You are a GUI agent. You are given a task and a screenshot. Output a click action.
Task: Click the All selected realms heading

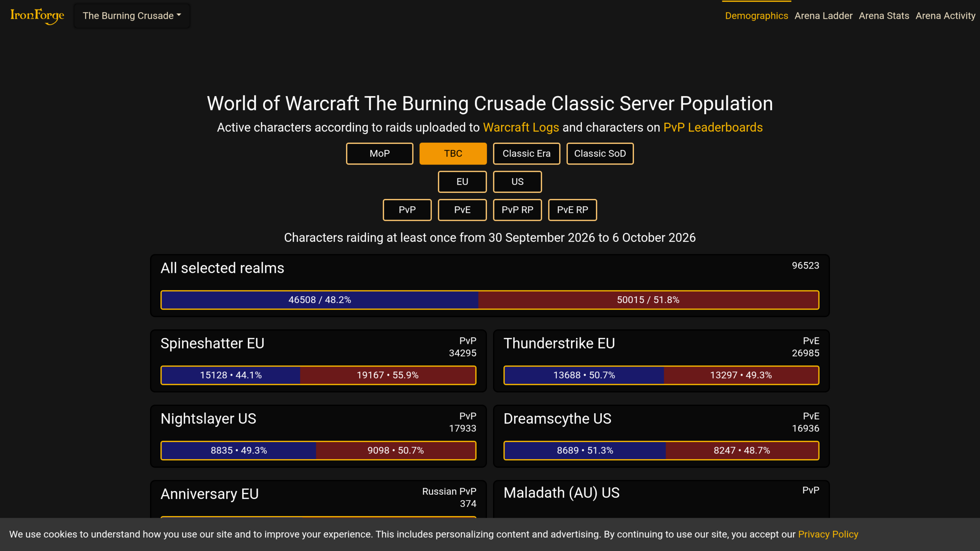(x=222, y=268)
